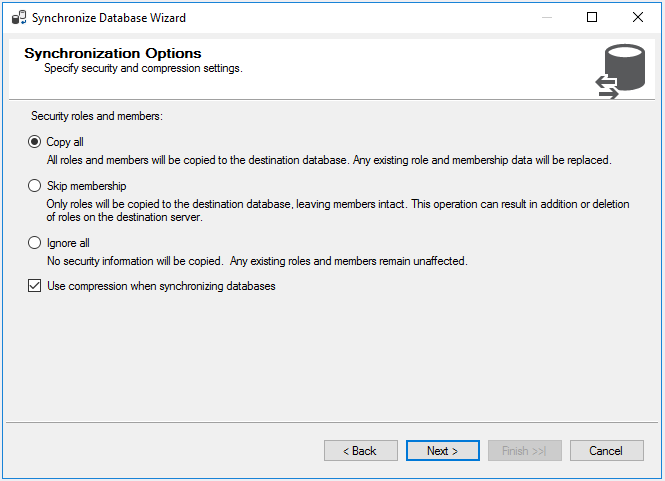
Task: Choose the "Skip membership" option
Action: (x=35, y=186)
